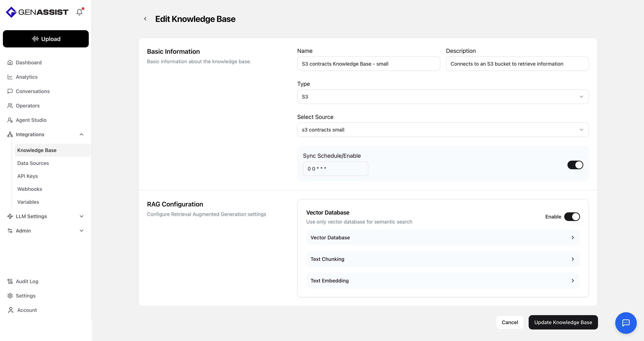Go to the API Keys page
The image size is (644, 341).
(x=27, y=176)
